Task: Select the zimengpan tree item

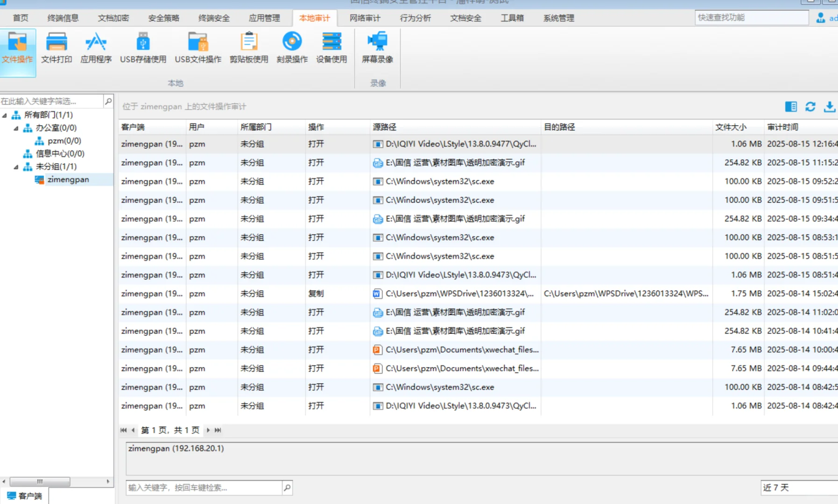Action: (68, 180)
